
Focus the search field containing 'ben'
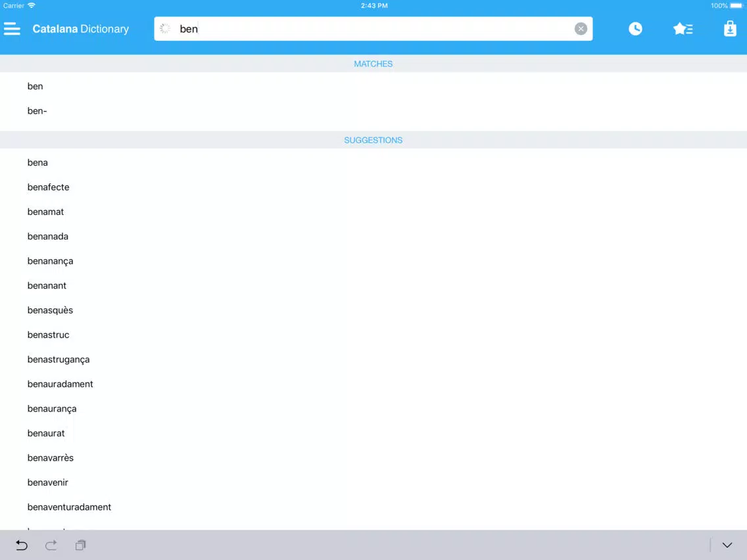(373, 29)
